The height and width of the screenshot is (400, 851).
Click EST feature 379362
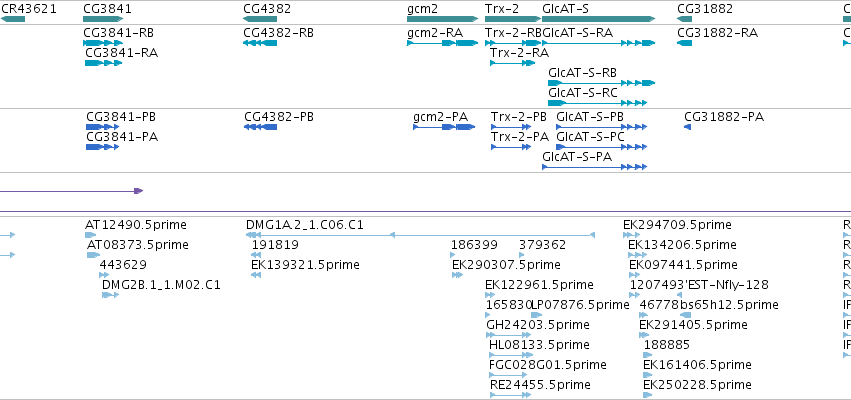542,245
